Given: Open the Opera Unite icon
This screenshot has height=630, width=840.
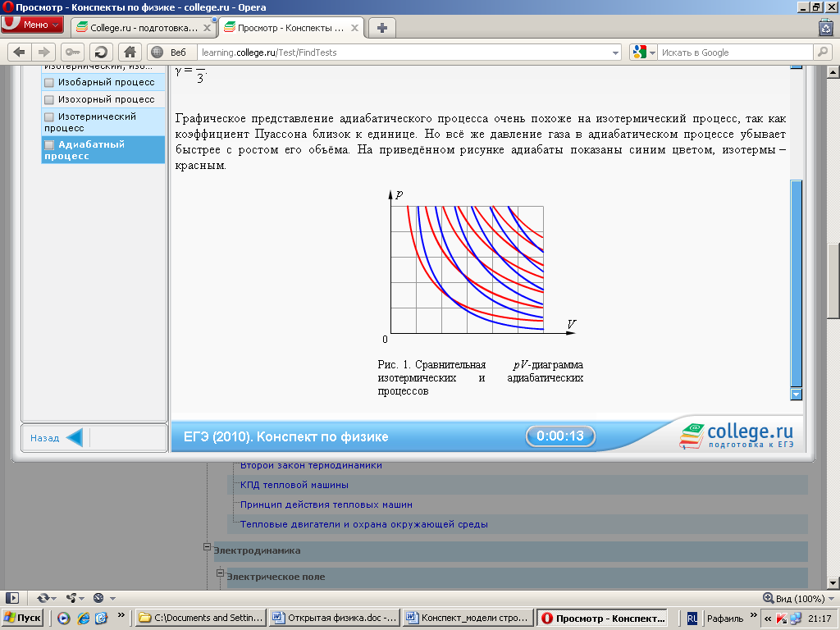Looking at the screenshot, I should pos(71,598).
